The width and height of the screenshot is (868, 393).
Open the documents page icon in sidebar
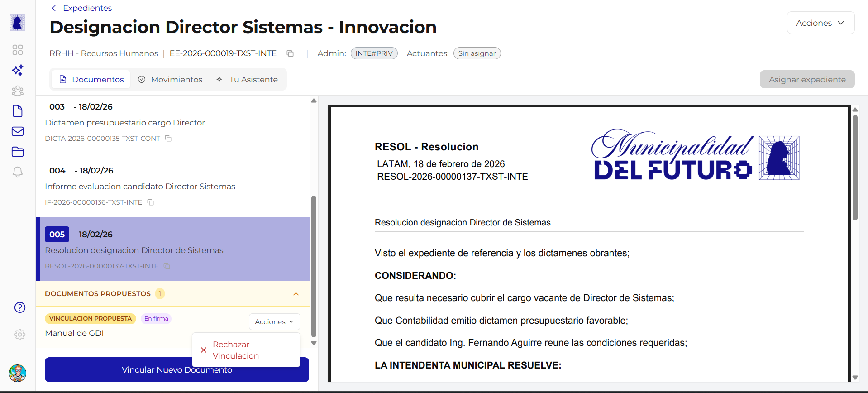tap(18, 111)
